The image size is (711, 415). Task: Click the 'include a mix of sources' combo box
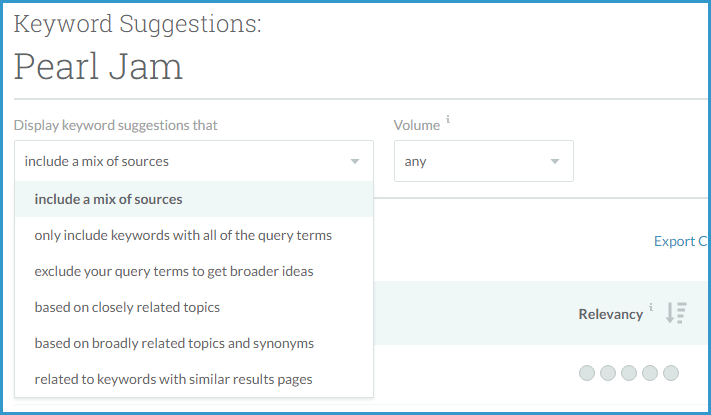click(180, 161)
